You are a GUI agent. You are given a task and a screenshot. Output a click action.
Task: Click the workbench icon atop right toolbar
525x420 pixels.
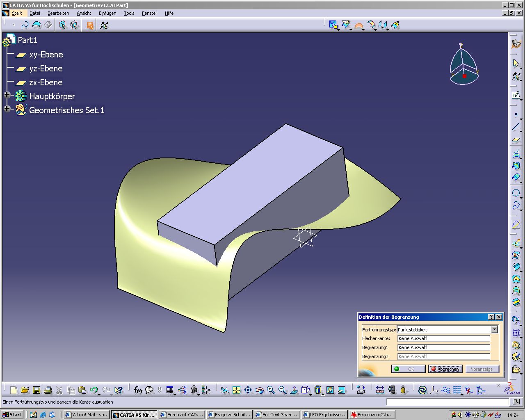[x=516, y=44]
